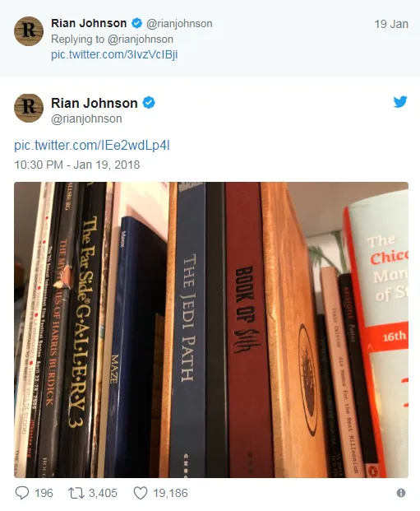420x511 pixels.
Task: Open the pic.twitter.com/IEe2wdLp4I link
Action: (x=92, y=145)
